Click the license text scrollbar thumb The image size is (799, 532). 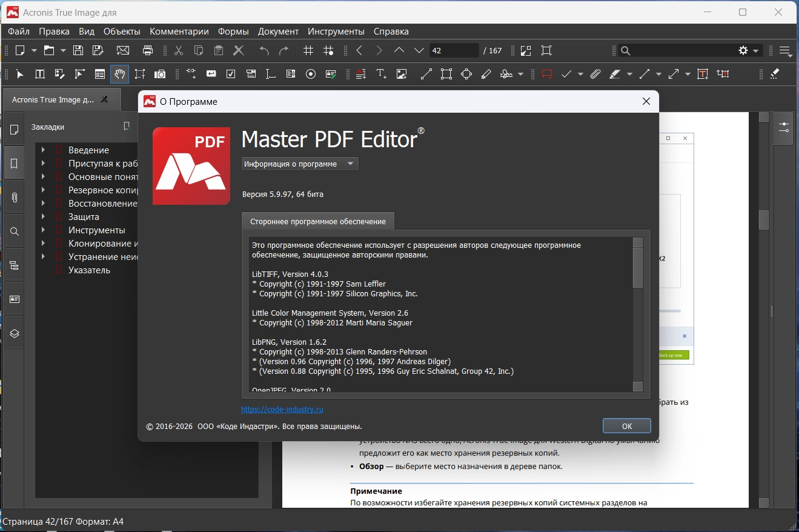(x=638, y=267)
